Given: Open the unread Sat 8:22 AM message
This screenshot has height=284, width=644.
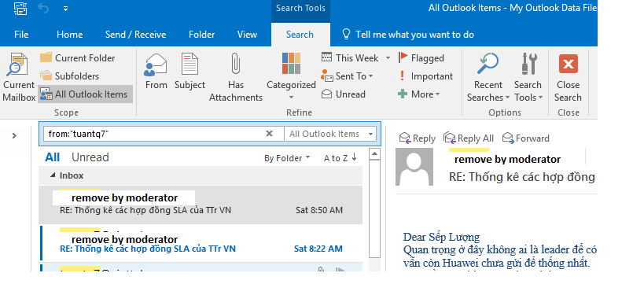Looking at the screenshot, I should point(201,243).
